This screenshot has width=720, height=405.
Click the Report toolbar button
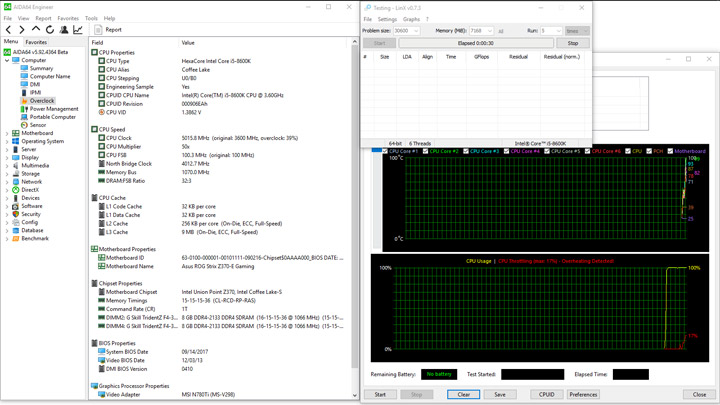pos(108,30)
